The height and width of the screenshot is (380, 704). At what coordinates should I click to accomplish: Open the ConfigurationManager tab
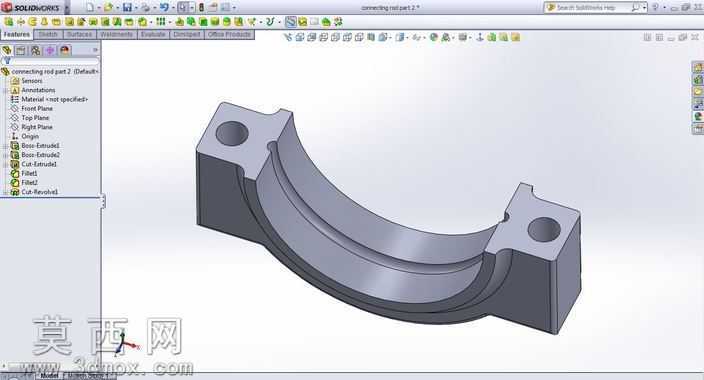click(x=35, y=50)
